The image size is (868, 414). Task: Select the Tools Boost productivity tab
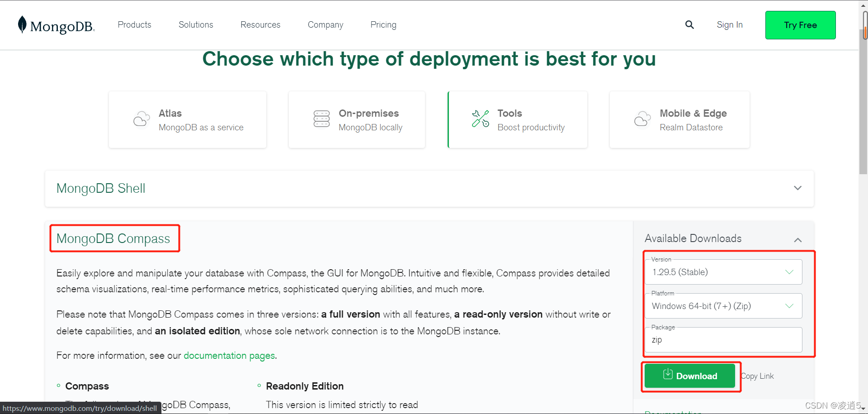(518, 120)
